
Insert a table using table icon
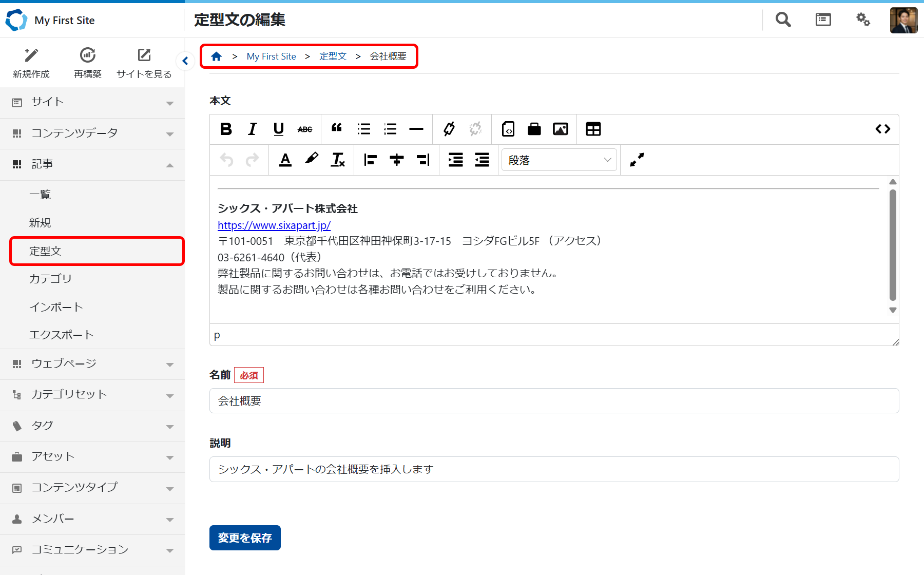(593, 129)
